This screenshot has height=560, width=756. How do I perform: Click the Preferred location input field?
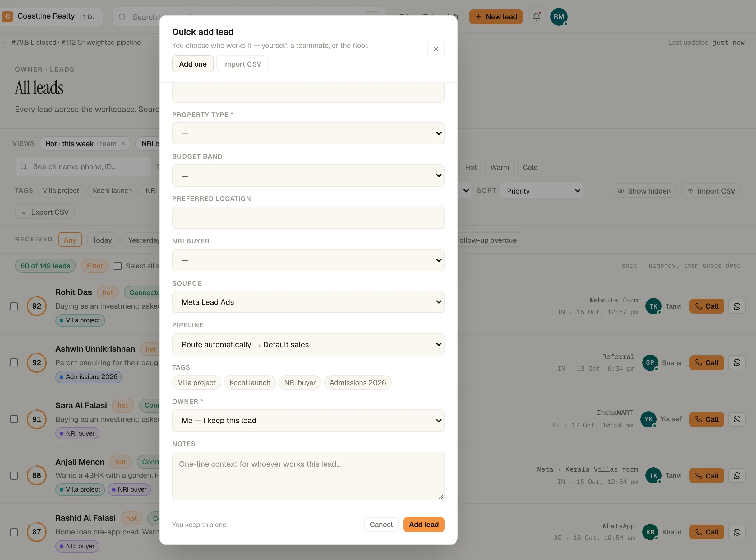click(x=308, y=218)
